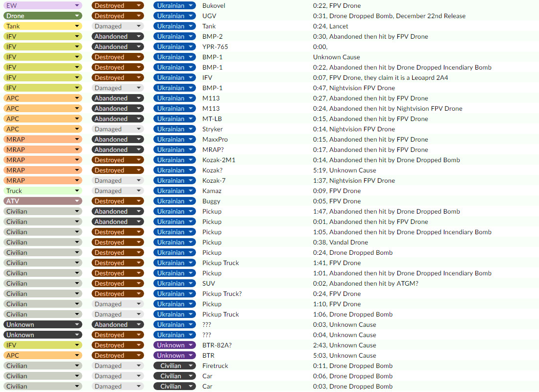The image size is (539, 392).
Task: Select the 'MT-LB' model cell
Action: [x=212, y=119]
